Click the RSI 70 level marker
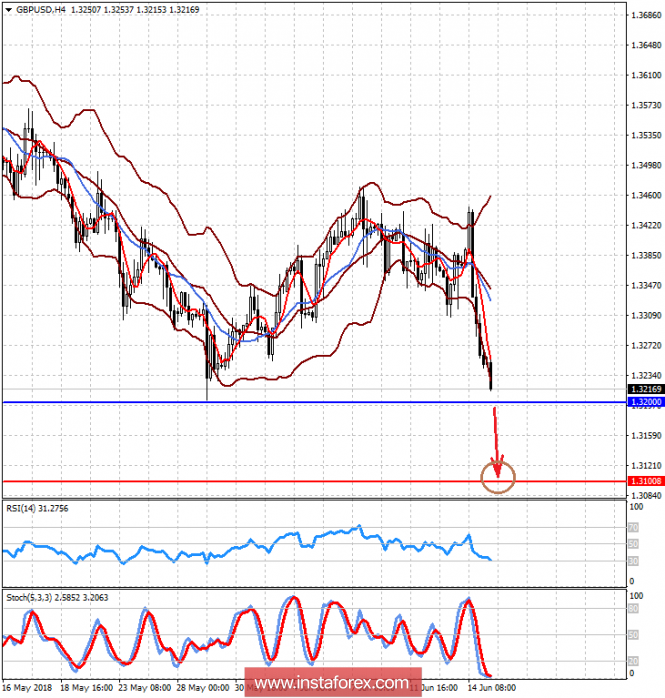The width and height of the screenshot is (665, 698). click(x=633, y=526)
